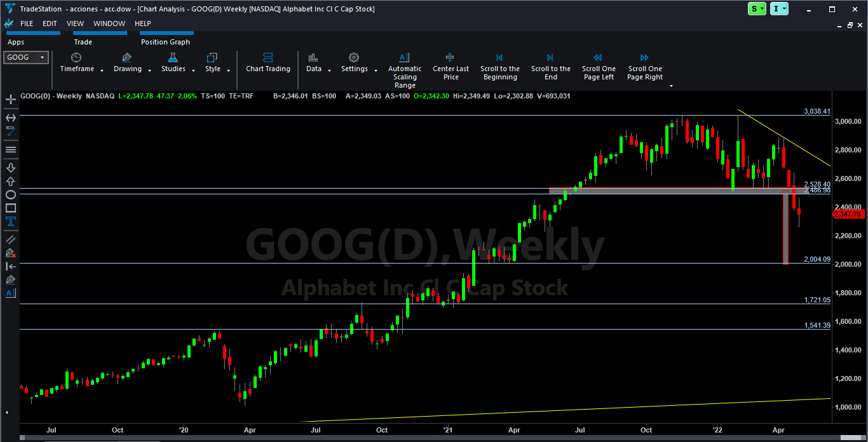Click the red 2,347.78 last price marker
The width and height of the screenshot is (868, 442).
pos(848,215)
